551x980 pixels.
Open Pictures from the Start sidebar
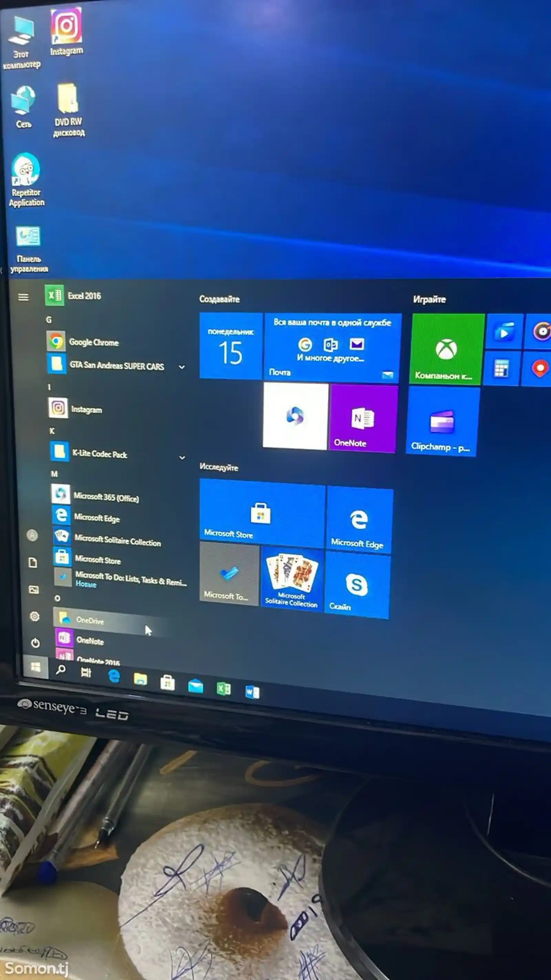[x=34, y=590]
